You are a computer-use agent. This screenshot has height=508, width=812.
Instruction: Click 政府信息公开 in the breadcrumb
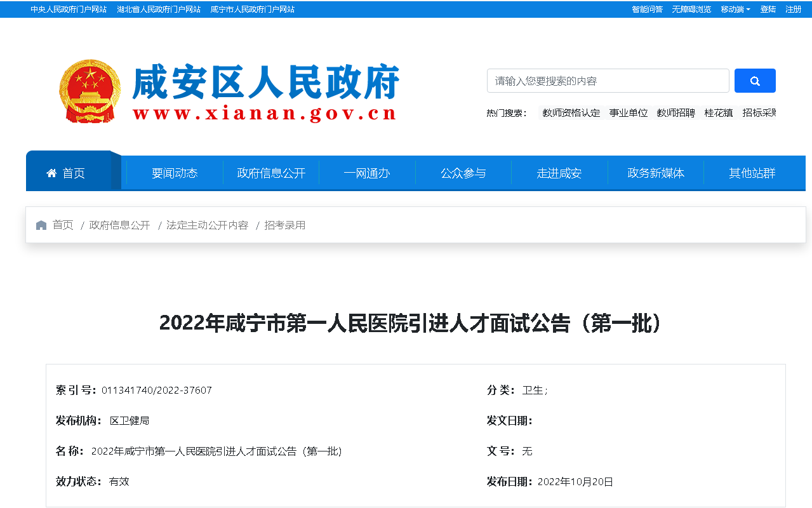pyautogui.click(x=120, y=225)
